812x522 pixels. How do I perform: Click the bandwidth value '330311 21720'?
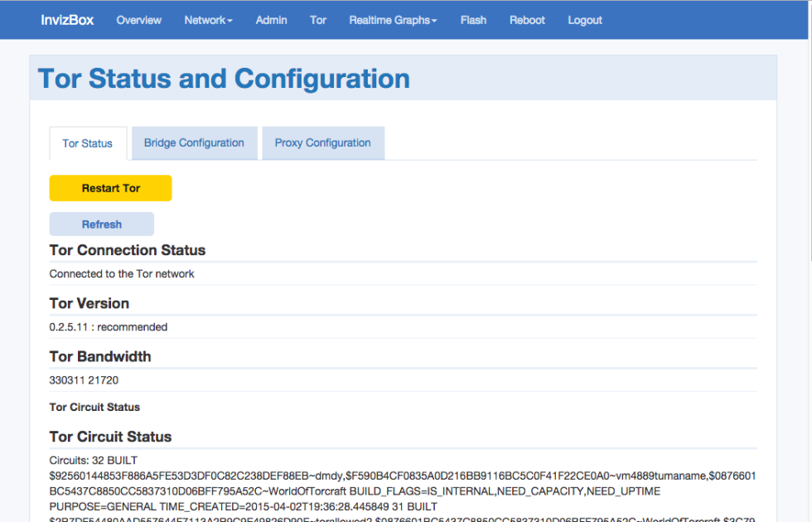click(84, 380)
